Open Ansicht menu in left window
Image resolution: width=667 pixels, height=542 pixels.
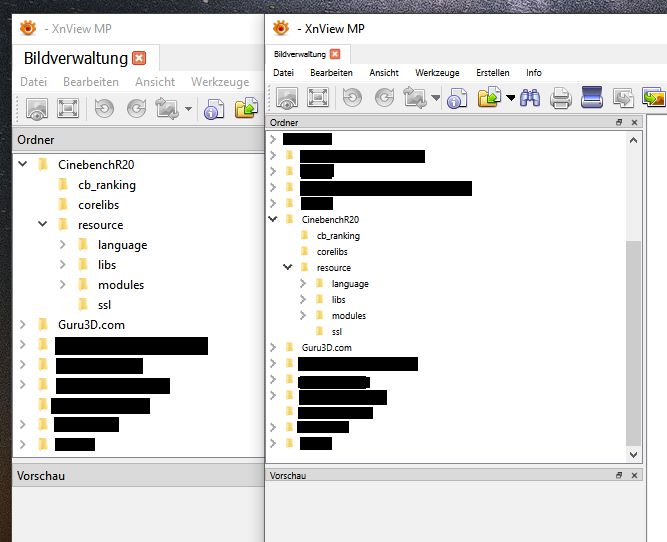155,82
